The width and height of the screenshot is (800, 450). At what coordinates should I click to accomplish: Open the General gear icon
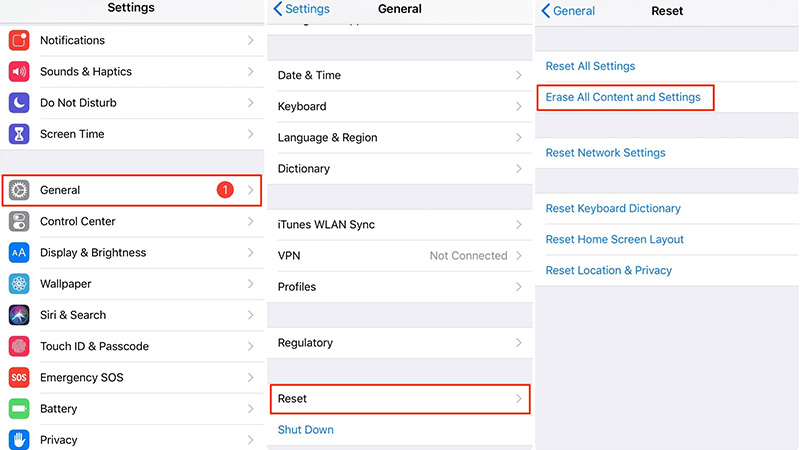19,190
